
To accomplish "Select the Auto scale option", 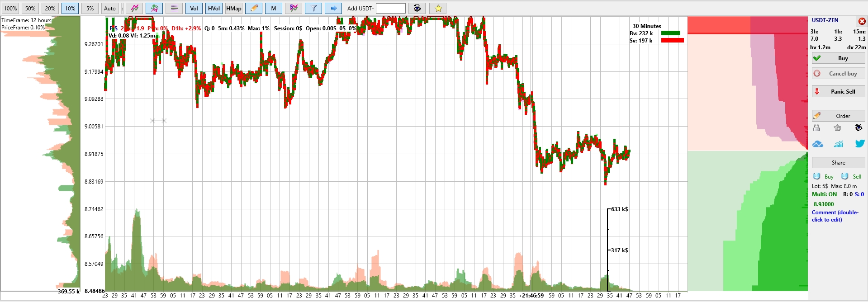I will 110,8.
